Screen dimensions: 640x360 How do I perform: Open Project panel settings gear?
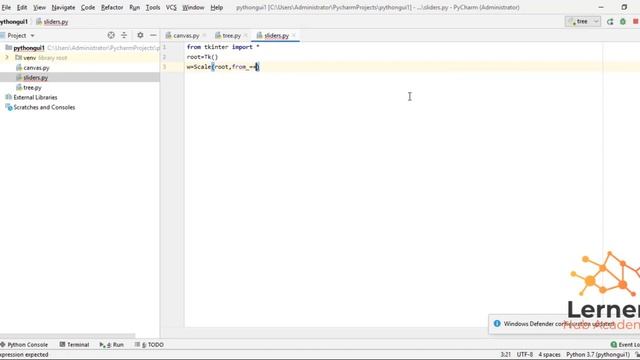click(140, 36)
